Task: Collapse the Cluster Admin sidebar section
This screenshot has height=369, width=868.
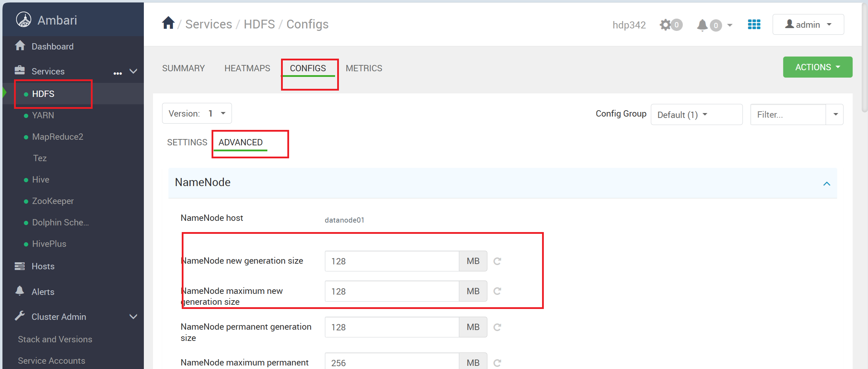Action: click(133, 317)
